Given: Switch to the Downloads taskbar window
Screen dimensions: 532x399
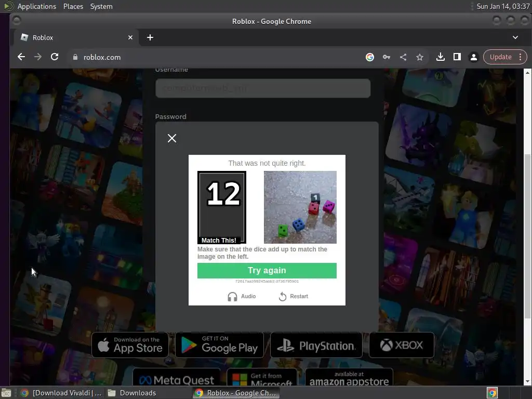Looking at the screenshot, I should click(131, 393).
